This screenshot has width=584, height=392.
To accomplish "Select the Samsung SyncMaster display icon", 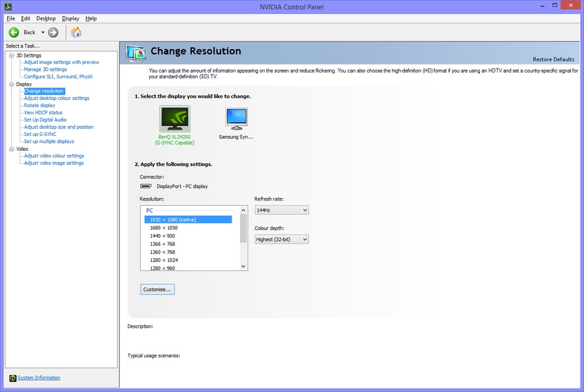I will tap(236, 119).
